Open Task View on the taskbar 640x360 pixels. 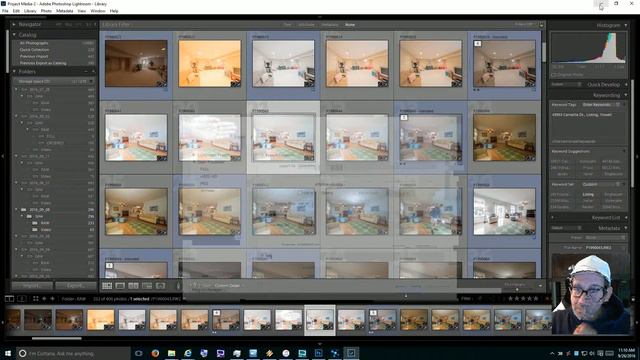139,353
